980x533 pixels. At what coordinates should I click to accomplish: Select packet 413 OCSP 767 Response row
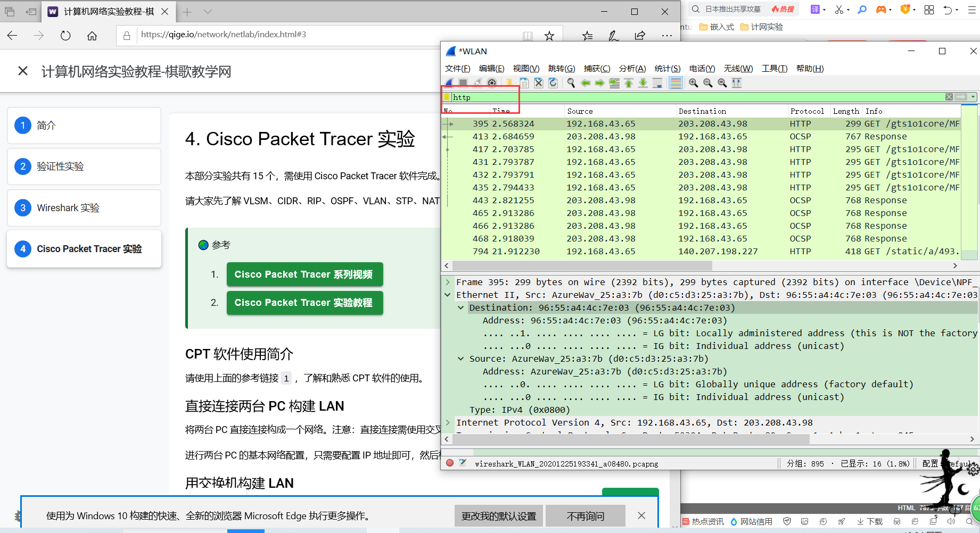[701, 136]
